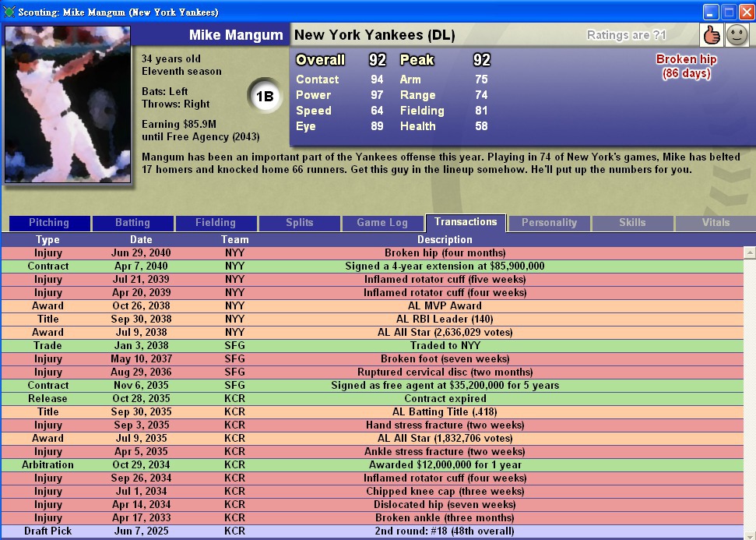Click the 'AL RBI Leader (140)' row

coord(372,319)
